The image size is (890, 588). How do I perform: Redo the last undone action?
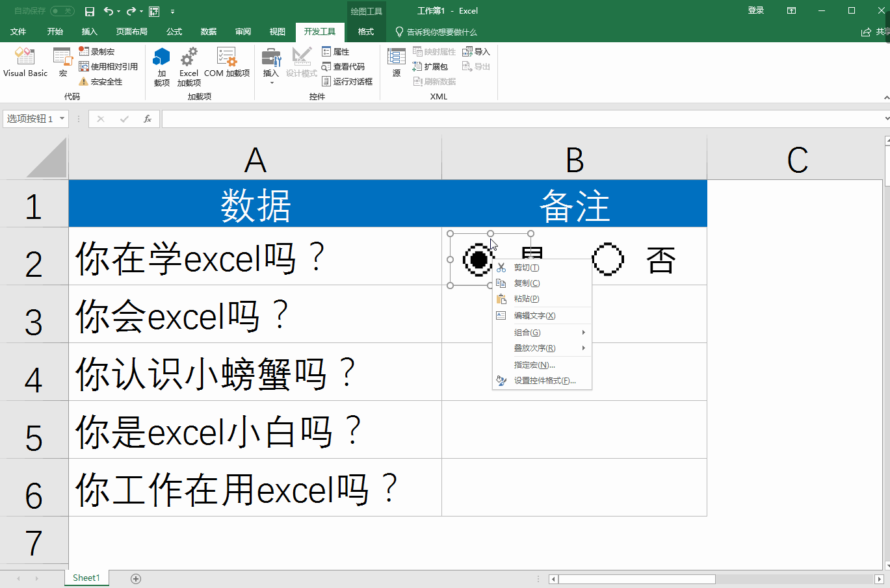pos(131,11)
